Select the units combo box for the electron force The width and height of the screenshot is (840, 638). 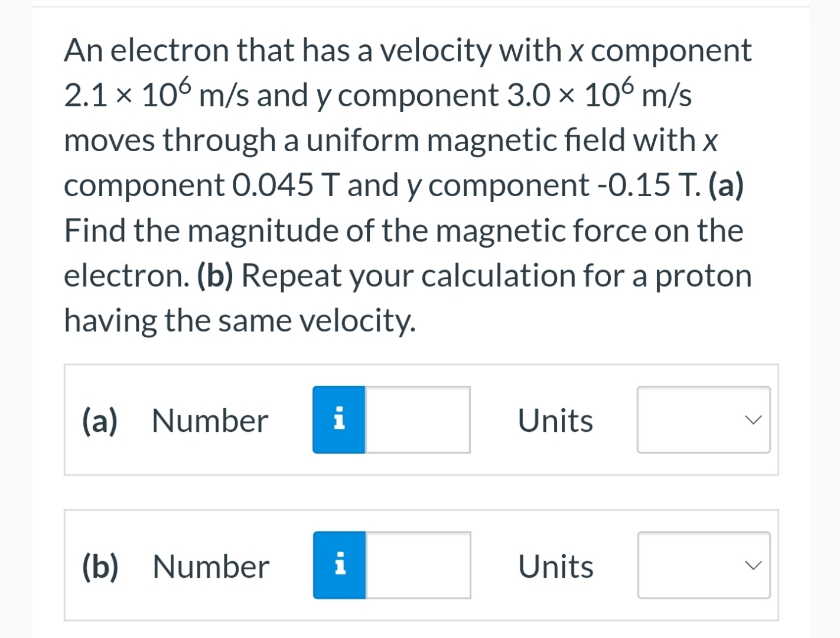(x=704, y=419)
